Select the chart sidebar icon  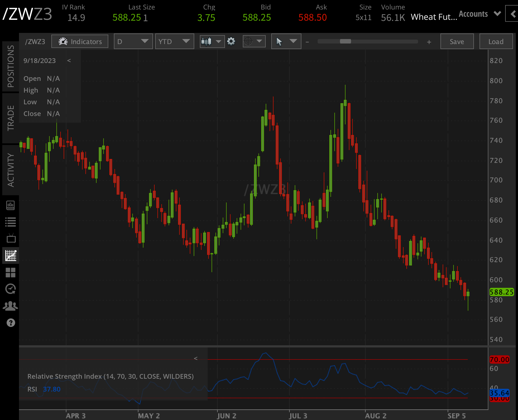tap(11, 255)
